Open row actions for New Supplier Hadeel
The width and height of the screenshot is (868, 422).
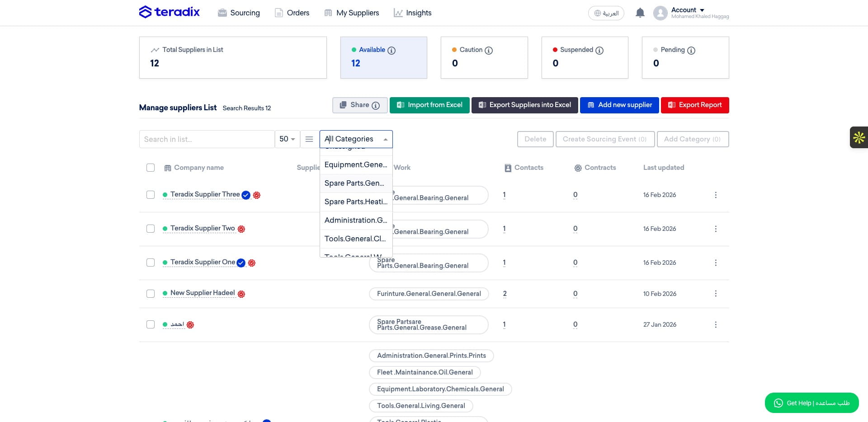pyautogui.click(x=716, y=294)
